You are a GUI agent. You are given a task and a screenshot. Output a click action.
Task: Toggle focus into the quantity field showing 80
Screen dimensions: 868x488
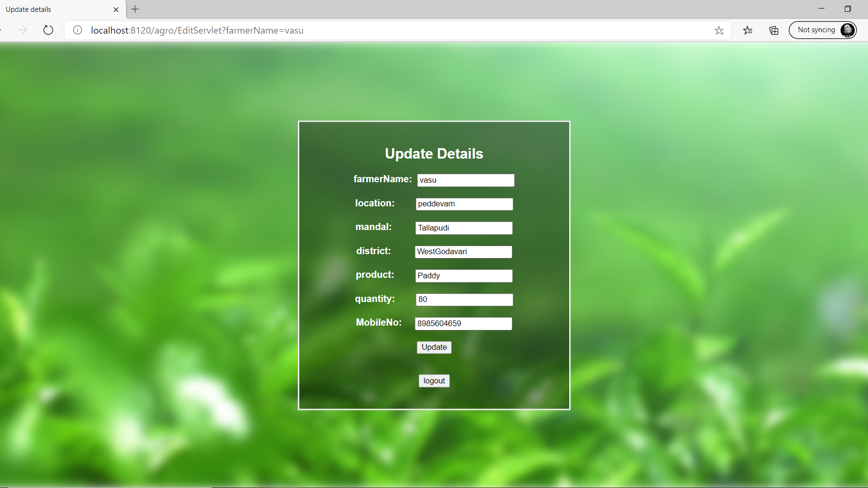tap(464, 300)
